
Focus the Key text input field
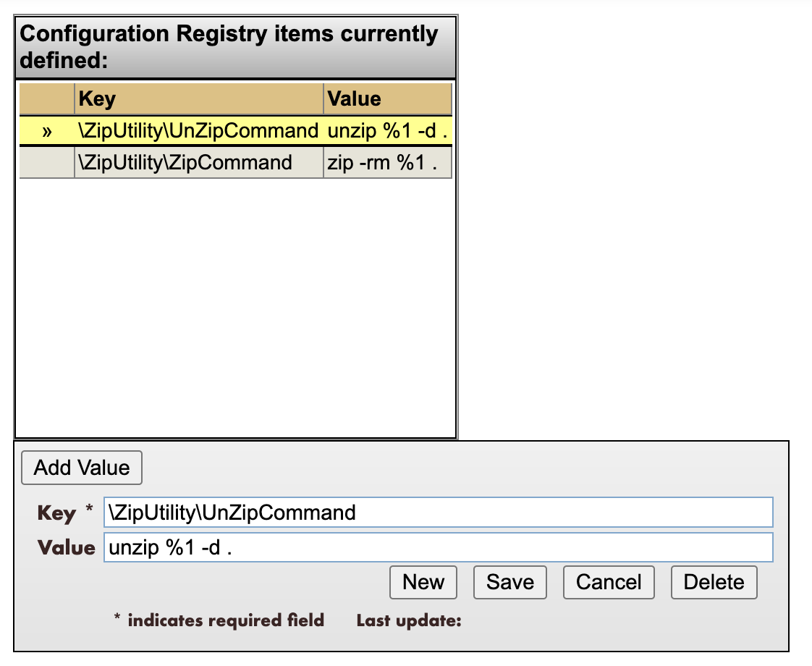click(x=438, y=513)
